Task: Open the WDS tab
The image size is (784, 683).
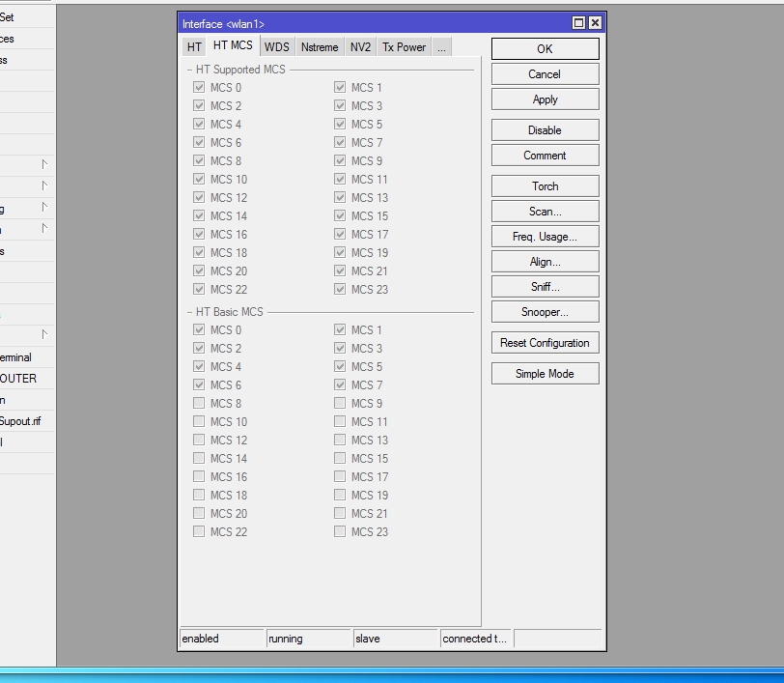Action: tap(276, 47)
